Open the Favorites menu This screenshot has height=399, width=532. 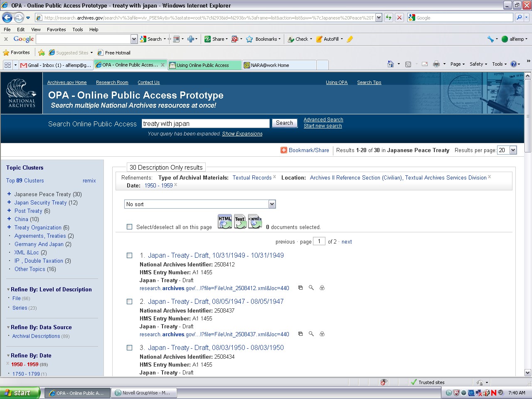(56, 30)
